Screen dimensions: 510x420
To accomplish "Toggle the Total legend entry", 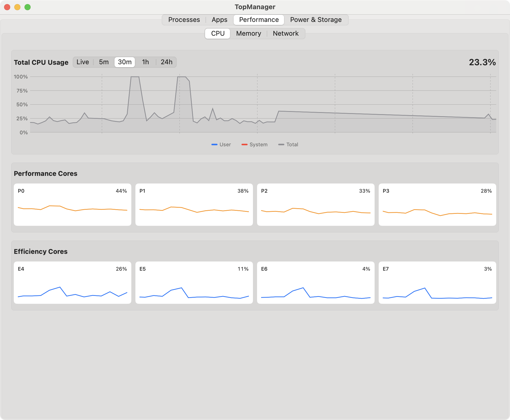I will (x=288, y=145).
